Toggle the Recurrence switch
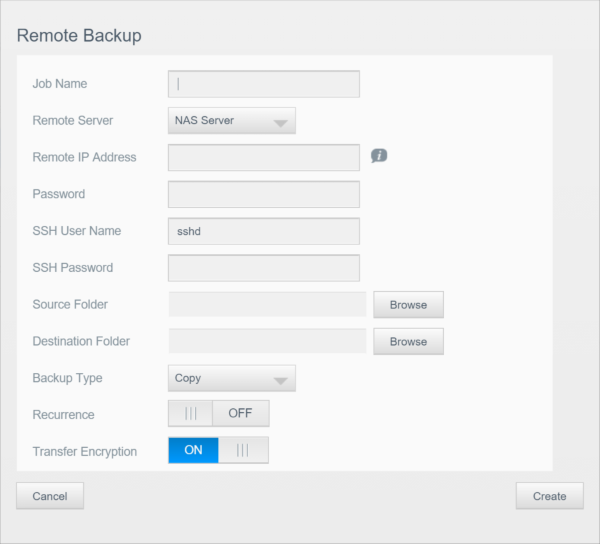The image size is (600, 544). tap(218, 414)
